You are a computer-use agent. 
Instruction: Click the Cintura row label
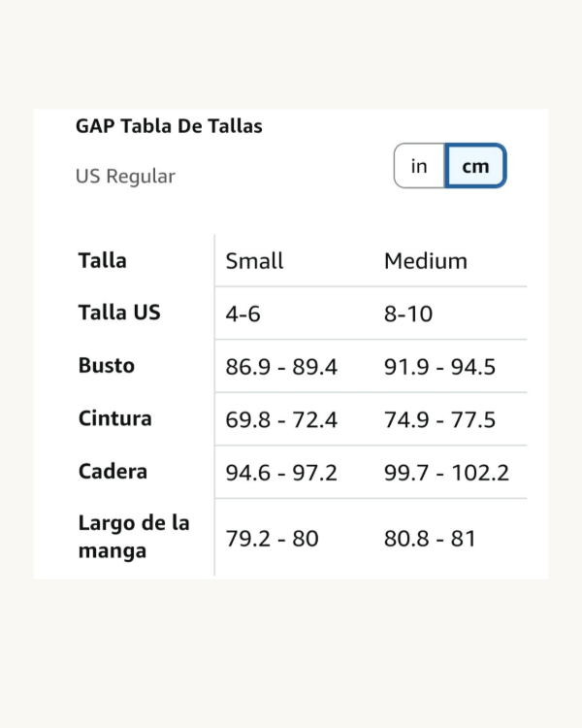[115, 419]
